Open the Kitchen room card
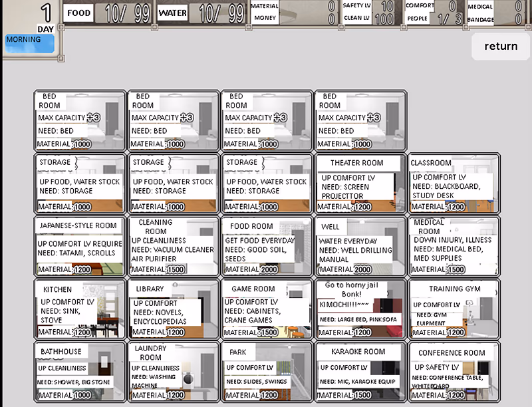This screenshot has width=532, height=407. point(80,309)
